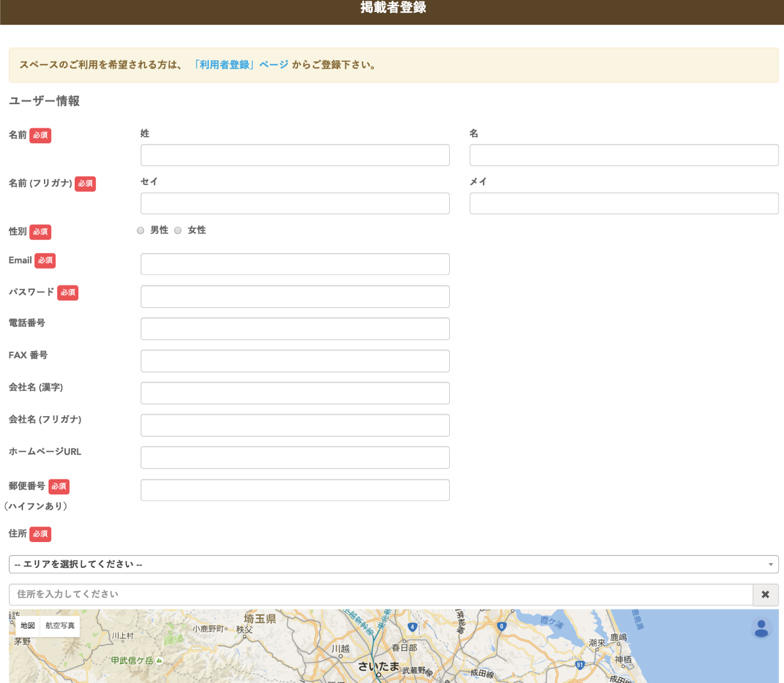The height and width of the screenshot is (683, 784).
Task: Open the エリアを選択してください dropdown
Action: tap(393, 564)
